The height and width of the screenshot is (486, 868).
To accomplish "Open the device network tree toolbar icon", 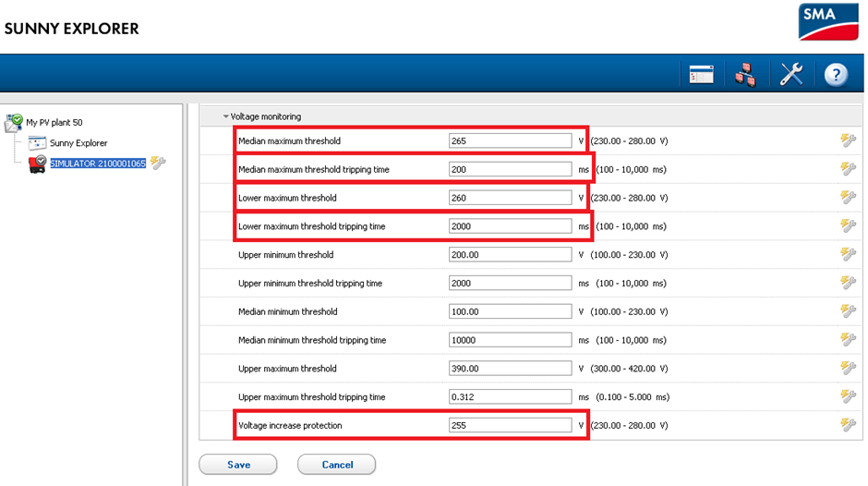I will coord(746,75).
